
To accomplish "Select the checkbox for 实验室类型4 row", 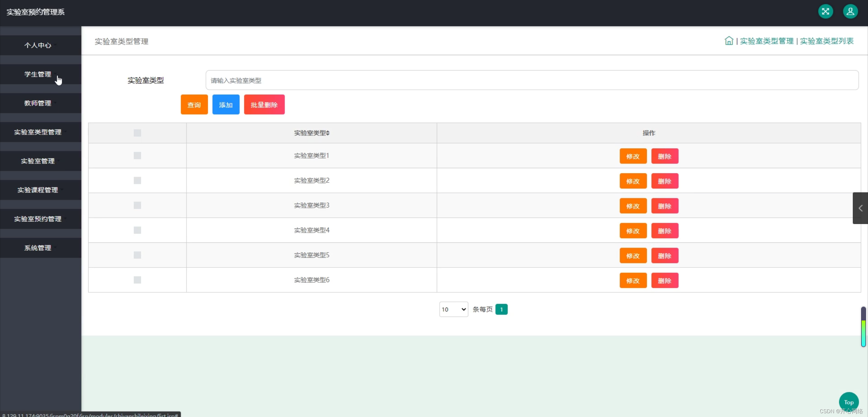I will [137, 230].
